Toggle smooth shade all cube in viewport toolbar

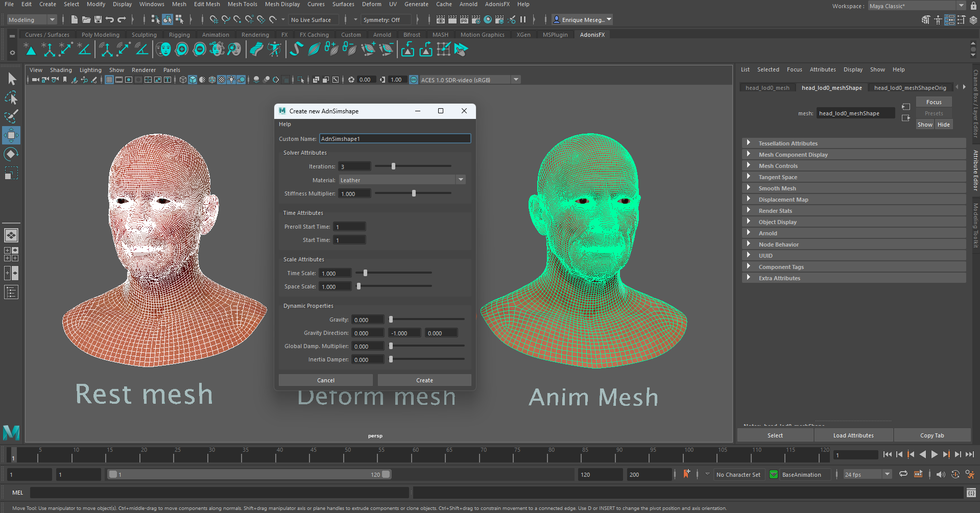[x=193, y=80]
